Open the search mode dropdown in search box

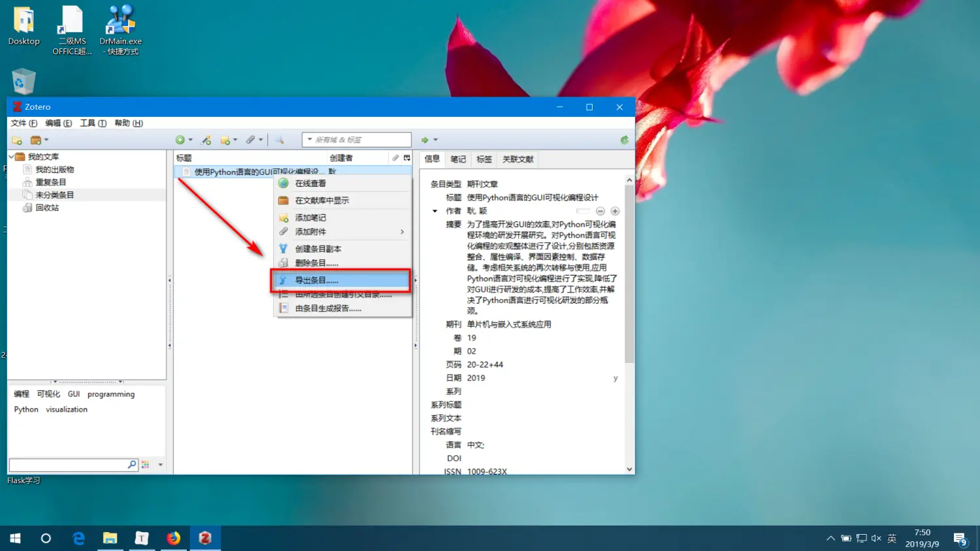310,140
